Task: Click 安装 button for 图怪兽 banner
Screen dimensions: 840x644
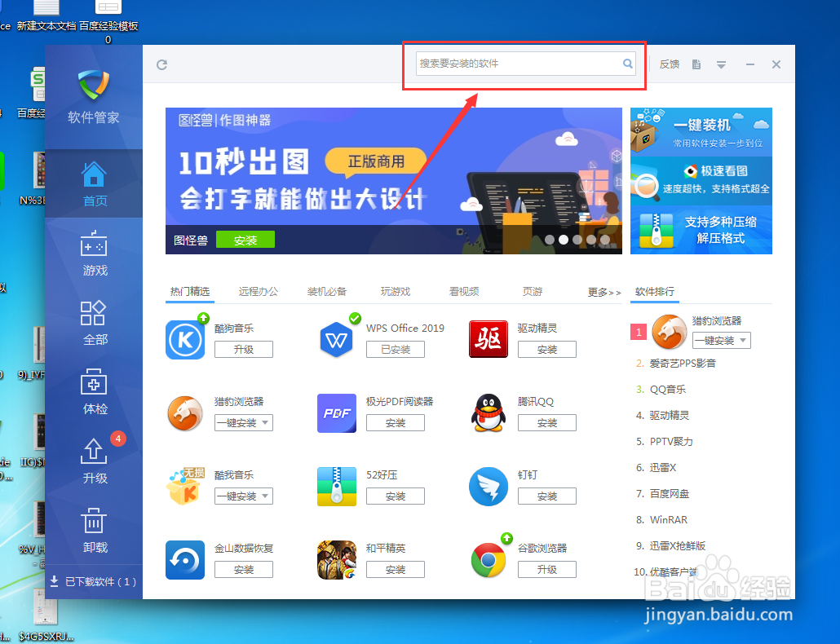Action: (245, 240)
